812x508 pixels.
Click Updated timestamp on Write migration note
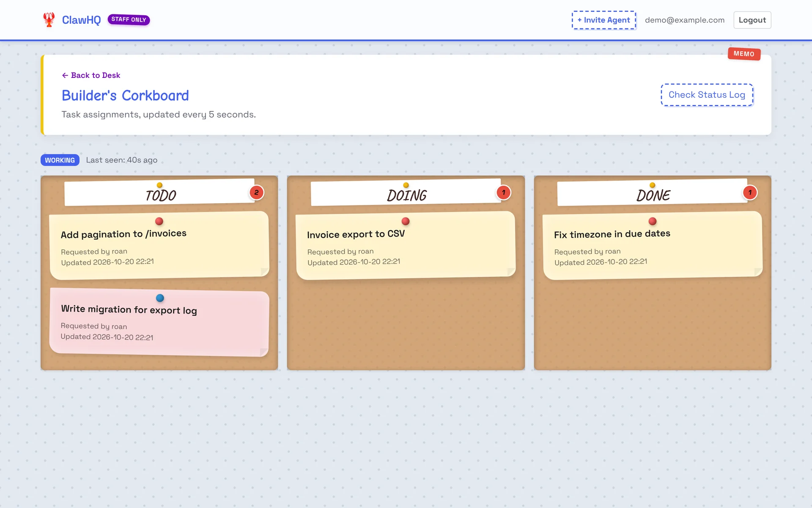tap(107, 337)
